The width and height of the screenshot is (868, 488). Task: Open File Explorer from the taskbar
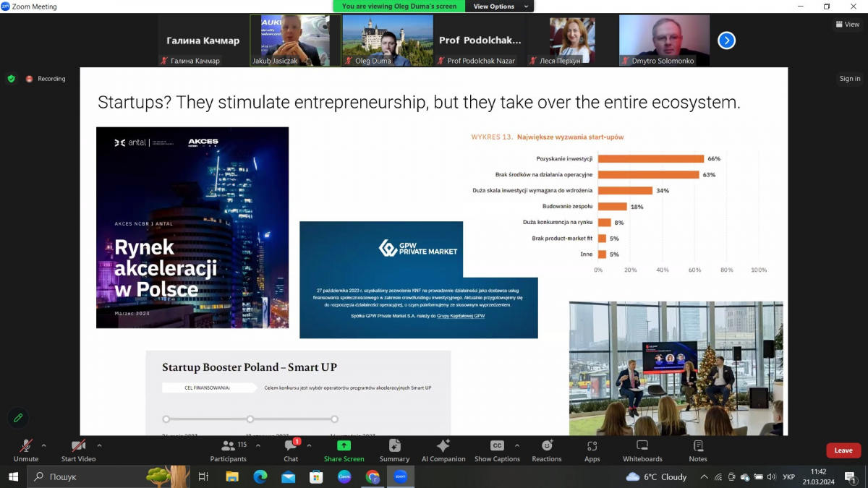click(x=232, y=476)
